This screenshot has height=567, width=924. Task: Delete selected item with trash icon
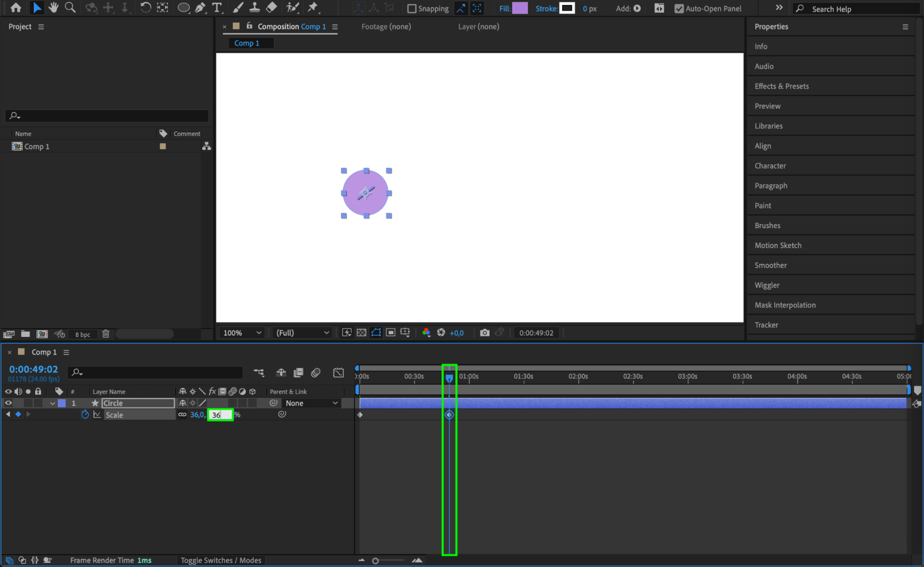(106, 334)
